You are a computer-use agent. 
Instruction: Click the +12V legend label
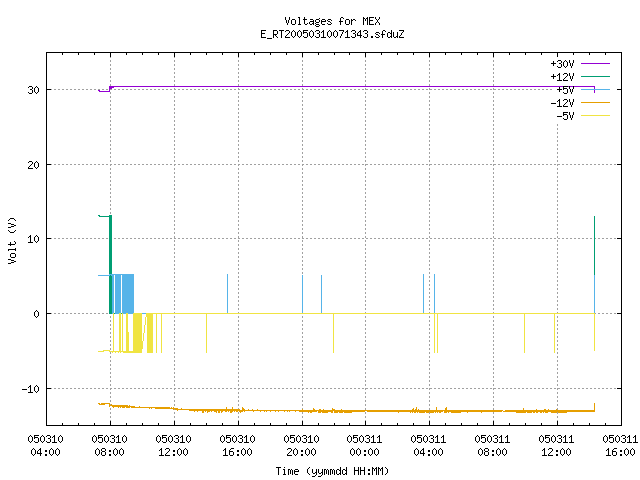[x=562, y=77]
